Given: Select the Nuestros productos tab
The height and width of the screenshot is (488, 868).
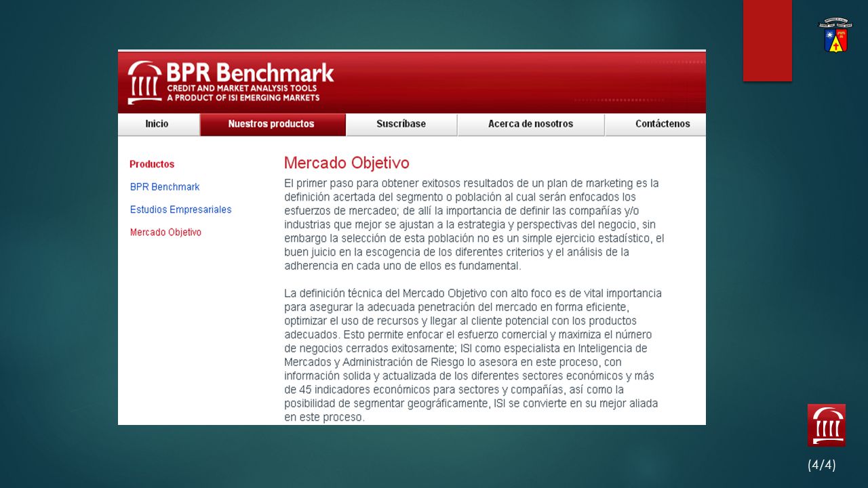Looking at the screenshot, I should click(x=272, y=124).
